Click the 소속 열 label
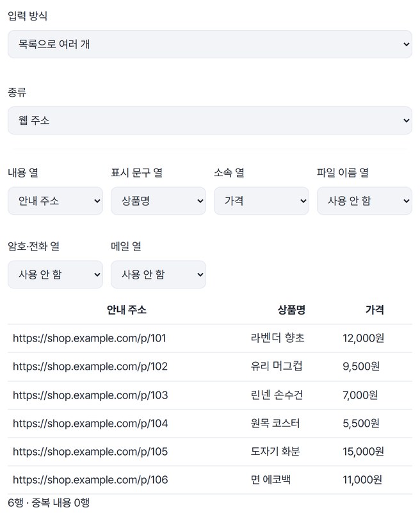The height and width of the screenshot is (519, 420). point(229,172)
